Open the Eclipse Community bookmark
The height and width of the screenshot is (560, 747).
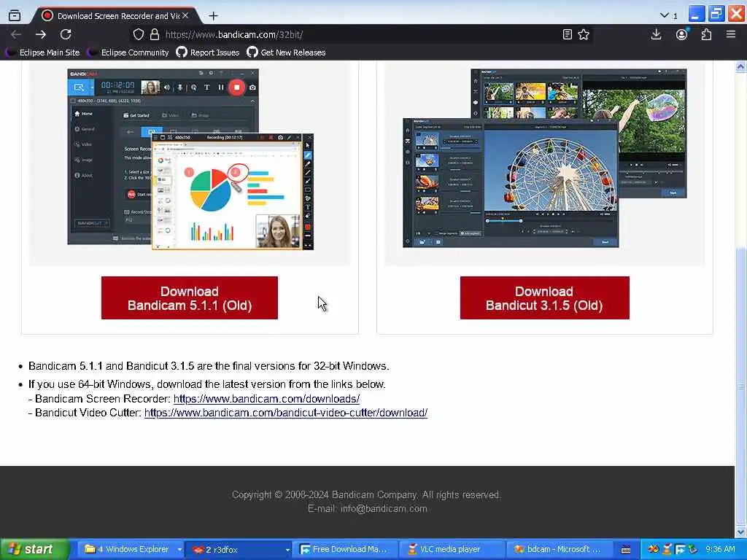[x=128, y=52]
